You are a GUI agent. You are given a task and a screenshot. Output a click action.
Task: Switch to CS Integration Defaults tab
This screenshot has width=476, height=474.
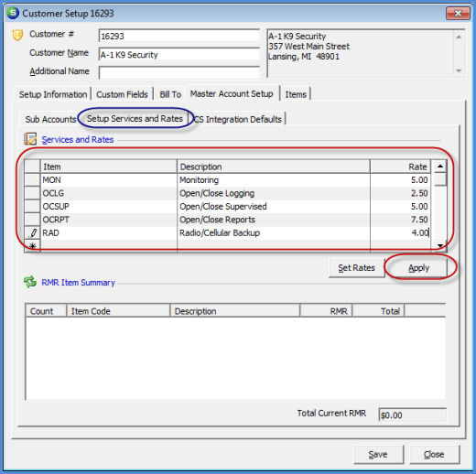click(238, 119)
